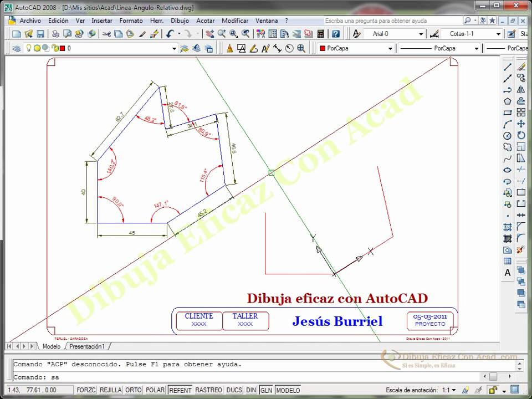The width and height of the screenshot is (532, 399).
Task: Select the Arc tool
Action: pos(507,124)
